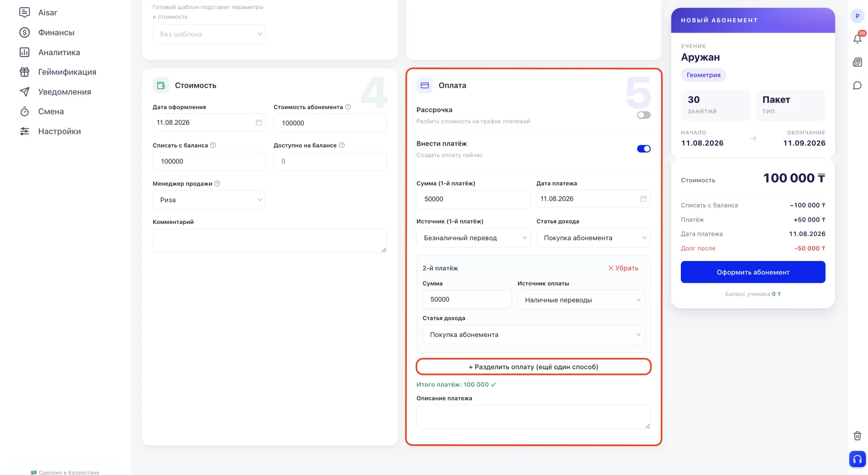This screenshot has width=868, height=475.
Task: Click the Долг после -50 000 value
Action: (810, 248)
